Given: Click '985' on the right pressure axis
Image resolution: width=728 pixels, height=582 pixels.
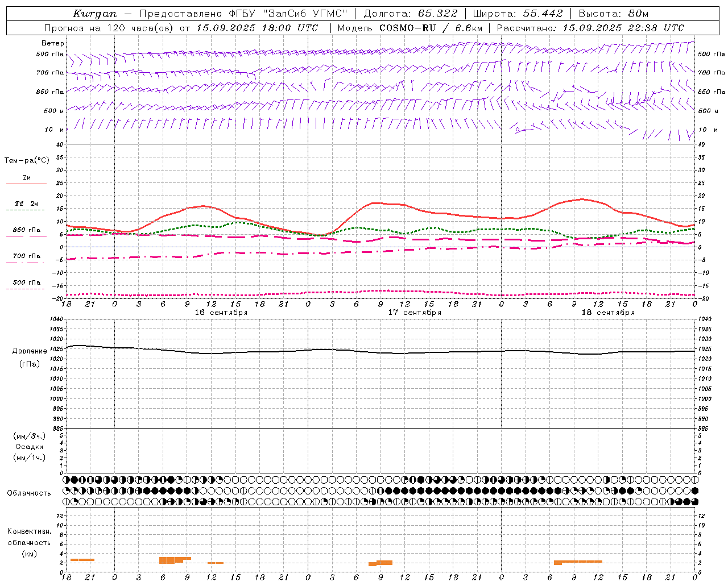Looking at the screenshot, I should click(704, 429).
